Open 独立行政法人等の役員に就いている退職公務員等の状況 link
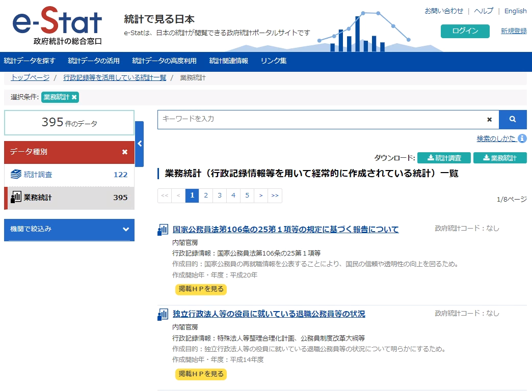This screenshot has width=532, height=392. 269,314
